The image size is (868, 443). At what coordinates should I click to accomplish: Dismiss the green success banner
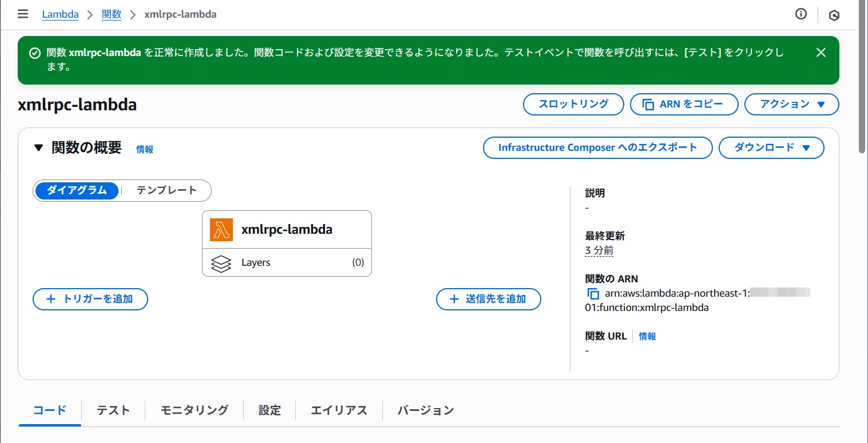pos(821,53)
